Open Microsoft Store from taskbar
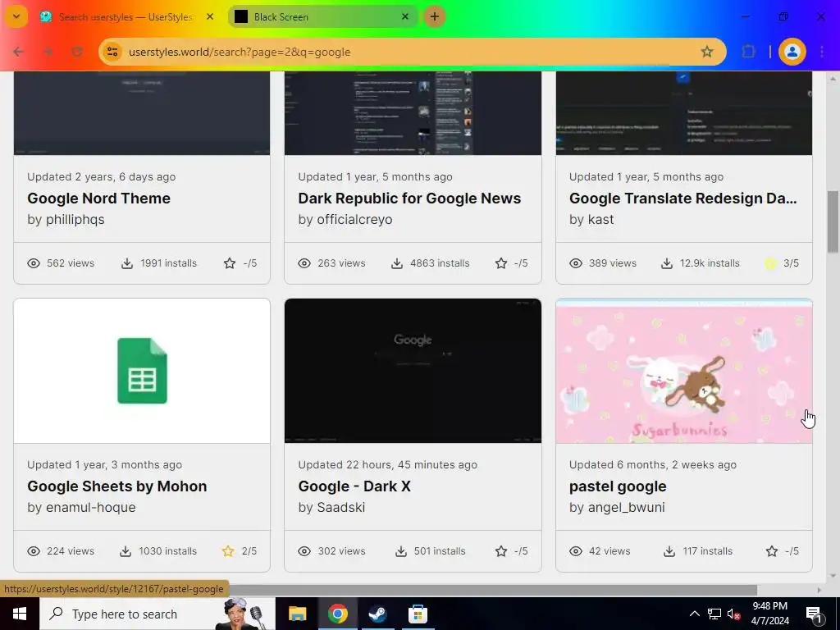The height and width of the screenshot is (630, 840). pyautogui.click(x=418, y=614)
